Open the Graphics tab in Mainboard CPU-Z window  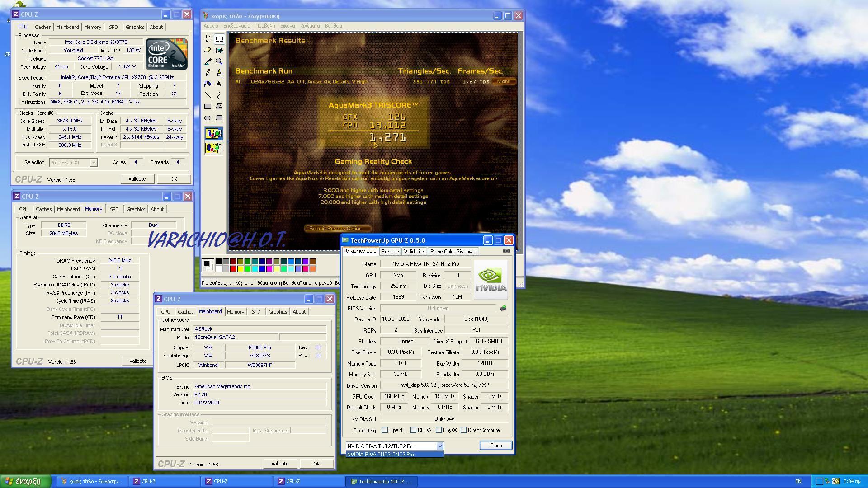click(x=278, y=312)
